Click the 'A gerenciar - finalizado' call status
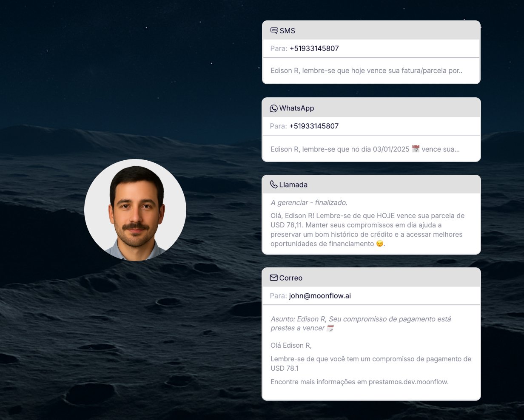Screen dimensions: 524x420 point(309,202)
